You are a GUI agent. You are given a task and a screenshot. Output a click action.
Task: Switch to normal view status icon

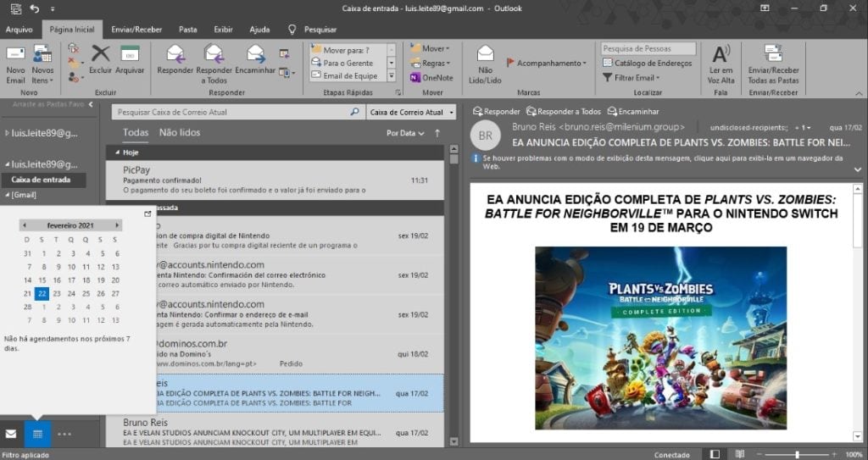click(x=715, y=454)
